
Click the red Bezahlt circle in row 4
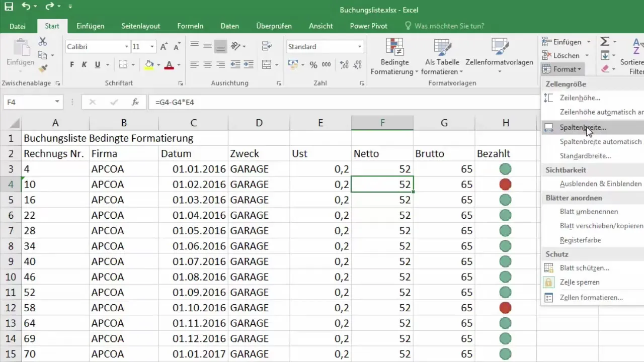pos(506,185)
